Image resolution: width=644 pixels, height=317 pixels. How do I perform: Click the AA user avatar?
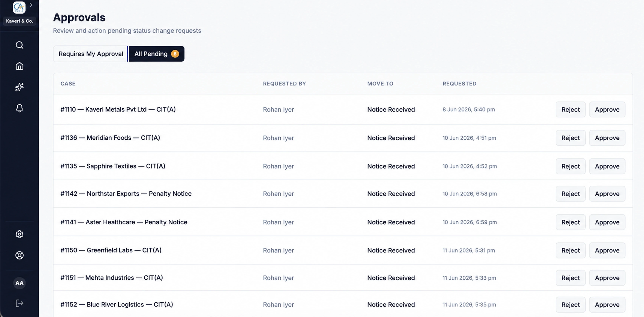(19, 283)
